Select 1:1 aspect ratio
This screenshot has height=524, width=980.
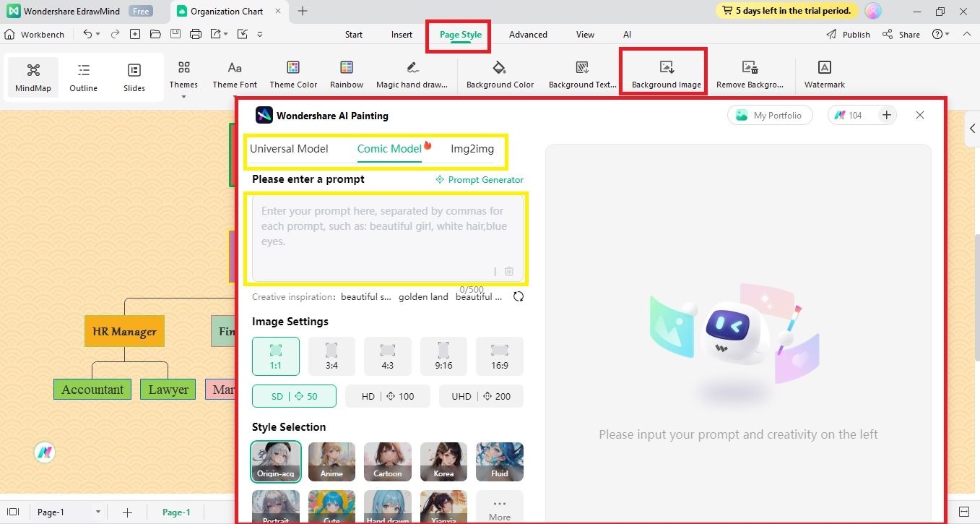276,356
